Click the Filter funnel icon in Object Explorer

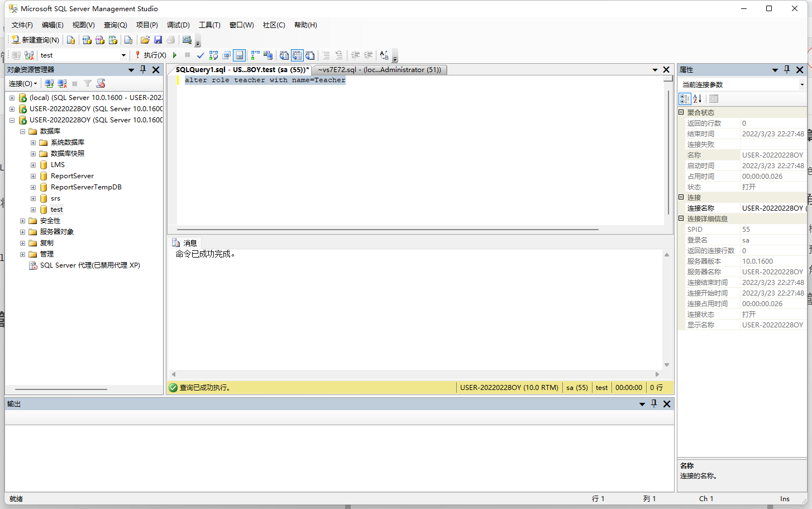coord(88,83)
